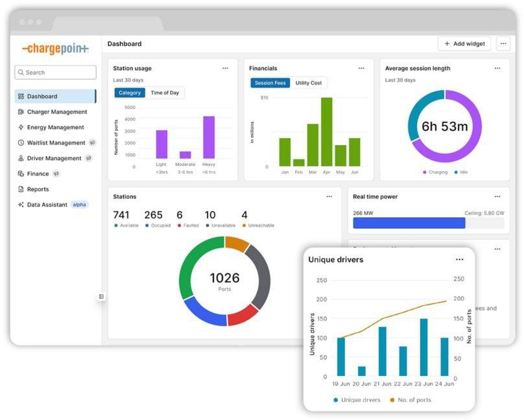Click the purple Charging legend dot
This screenshot has width=524, height=420.
[x=424, y=172]
